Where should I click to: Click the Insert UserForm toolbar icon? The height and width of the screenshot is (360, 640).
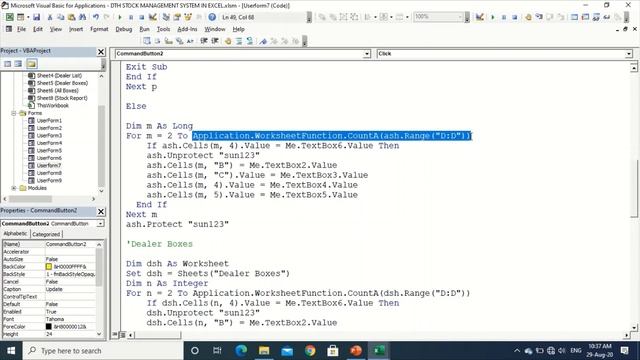[x=20, y=17]
